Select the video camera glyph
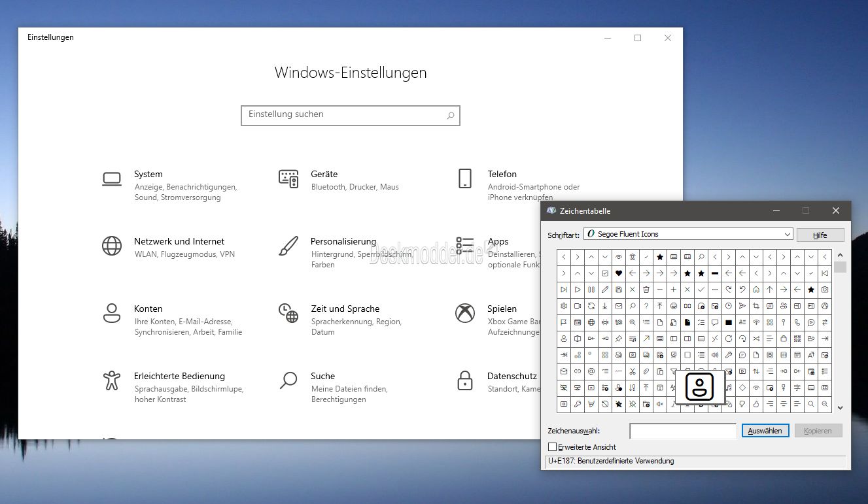Screen dimensions: 868x504 (x=578, y=306)
